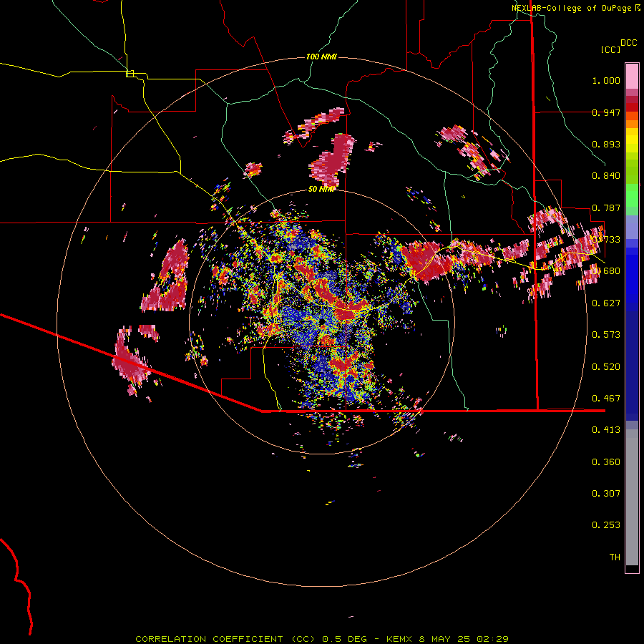Click the 0.893 color scale value

pos(606,144)
